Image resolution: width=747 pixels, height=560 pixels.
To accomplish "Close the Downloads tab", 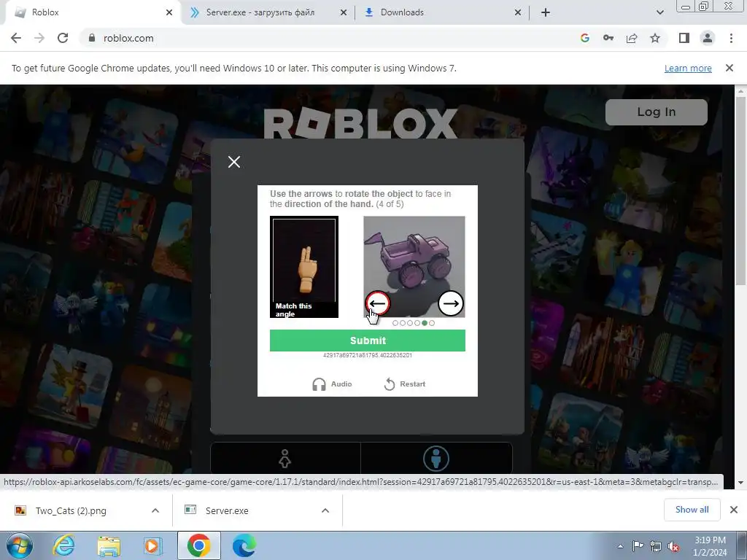I will coord(518,13).
